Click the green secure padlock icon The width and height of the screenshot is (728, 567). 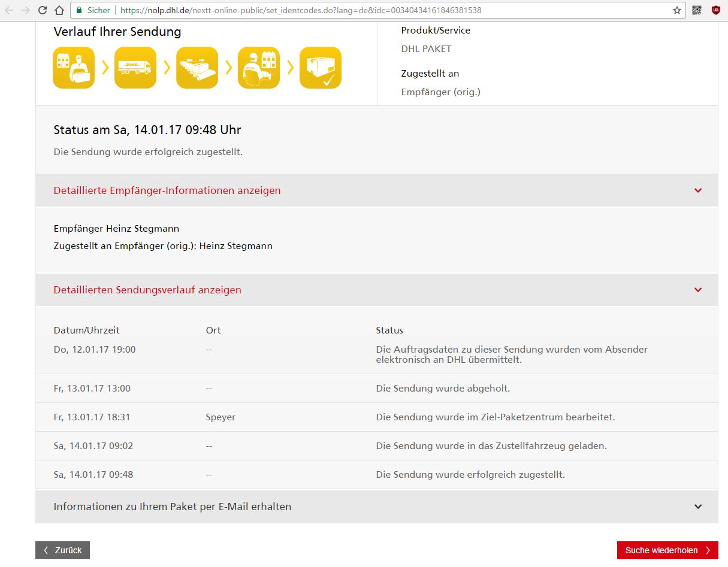(79, 10)
